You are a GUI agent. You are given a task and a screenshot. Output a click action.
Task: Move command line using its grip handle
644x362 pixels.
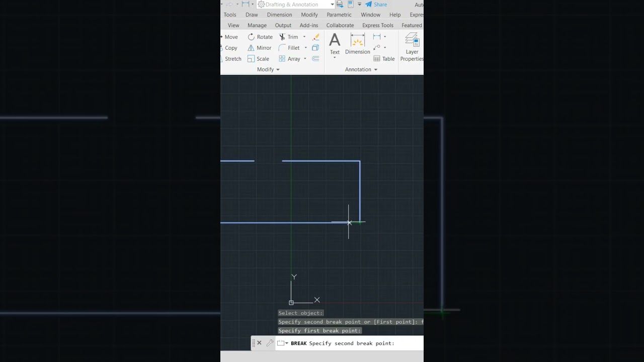pos(253,343)
